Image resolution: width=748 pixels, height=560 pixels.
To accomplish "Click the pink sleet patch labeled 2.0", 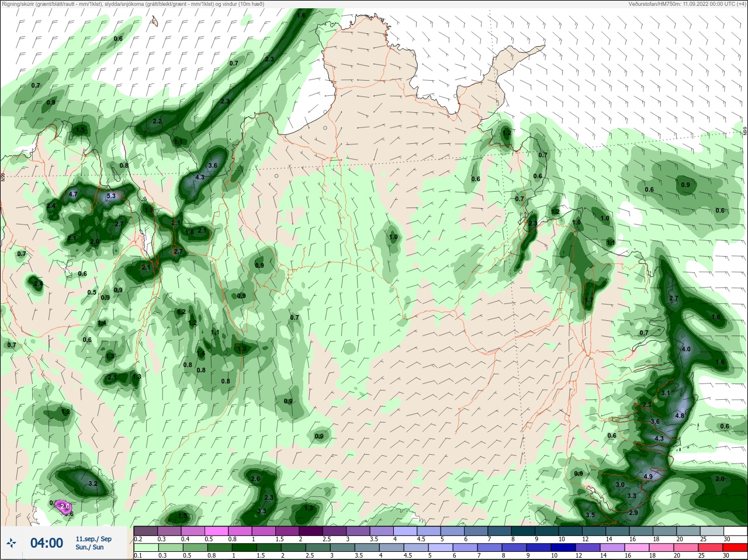I will click(x=63, y=507).
